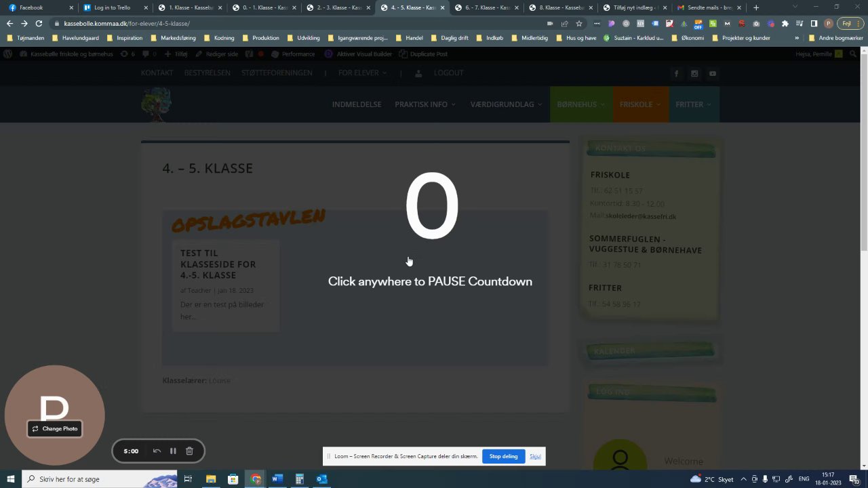Open the Tøjmanden bookmark folder

(26, 38)
